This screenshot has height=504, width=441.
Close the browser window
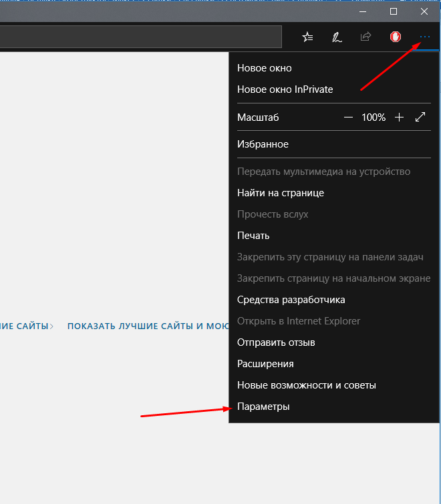(424, 11)
